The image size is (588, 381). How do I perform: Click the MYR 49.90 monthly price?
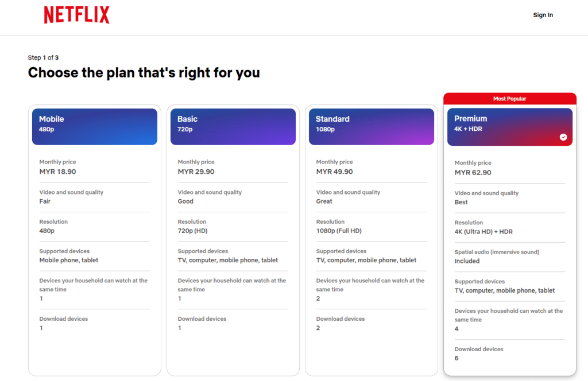pyautogui.click(x=335, y=172)
